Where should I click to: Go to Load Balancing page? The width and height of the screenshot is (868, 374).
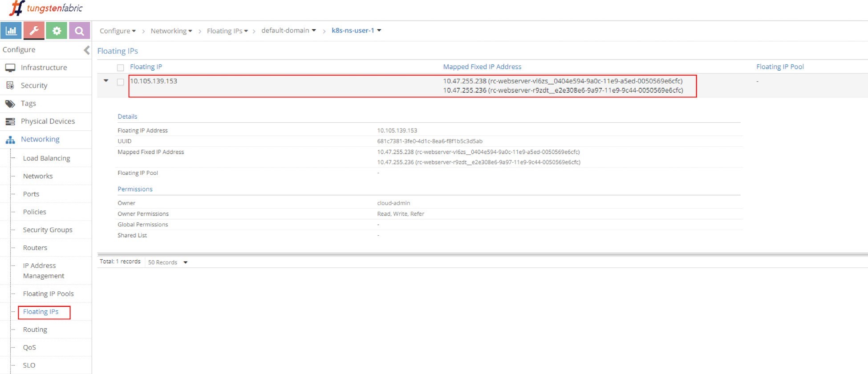46,158
